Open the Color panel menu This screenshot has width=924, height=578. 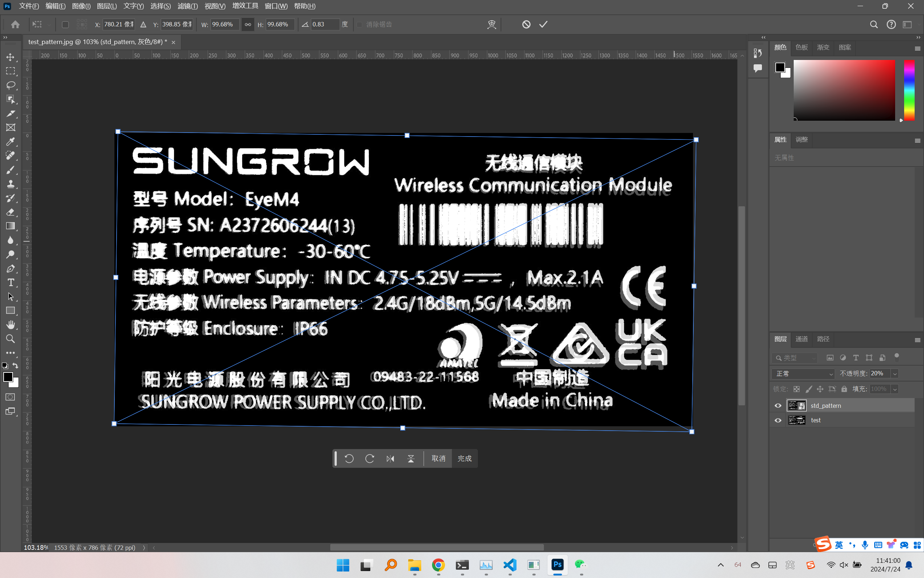[917, 48]
